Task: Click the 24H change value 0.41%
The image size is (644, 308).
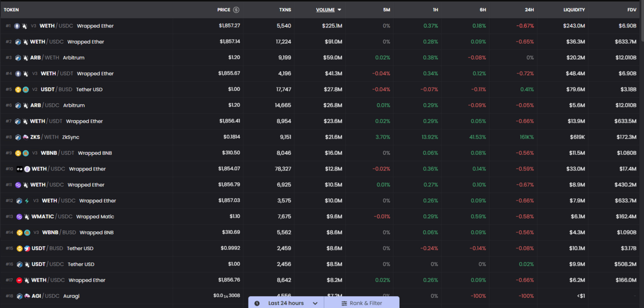Action: pos(527,89)
